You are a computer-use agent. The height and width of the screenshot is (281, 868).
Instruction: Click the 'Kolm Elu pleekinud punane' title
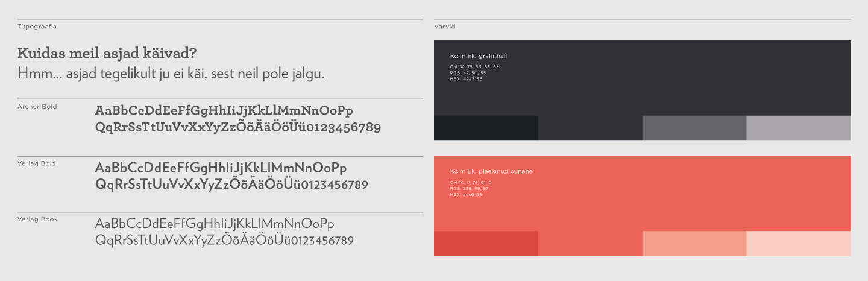[491, 171]
